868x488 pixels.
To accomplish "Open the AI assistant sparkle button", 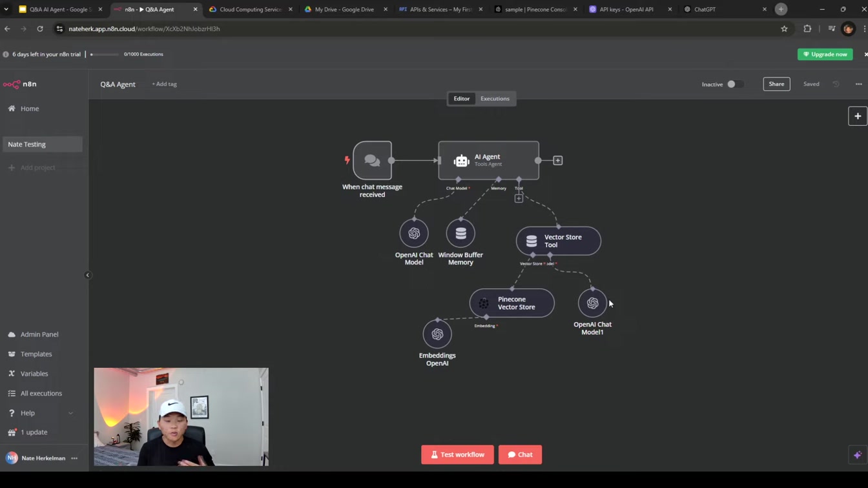I will pyautogui.click(x=858, y=455).
